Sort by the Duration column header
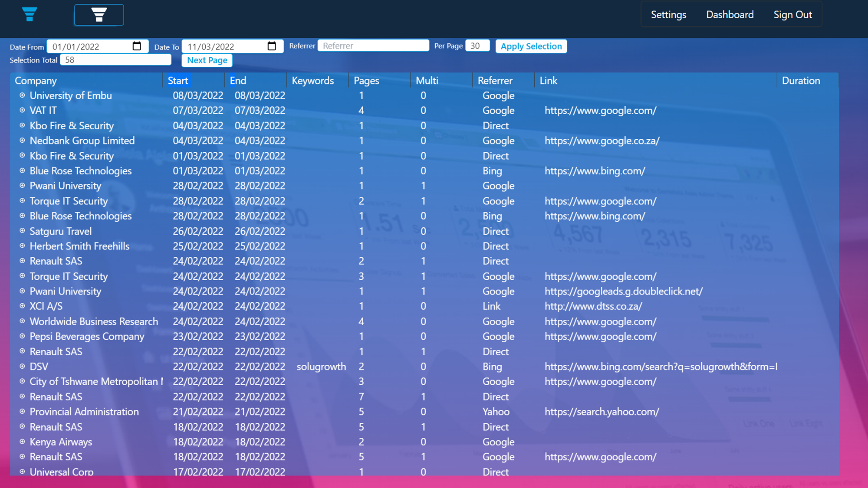The image size is (868, 488). pyautogui.click(x=801, y=81)
